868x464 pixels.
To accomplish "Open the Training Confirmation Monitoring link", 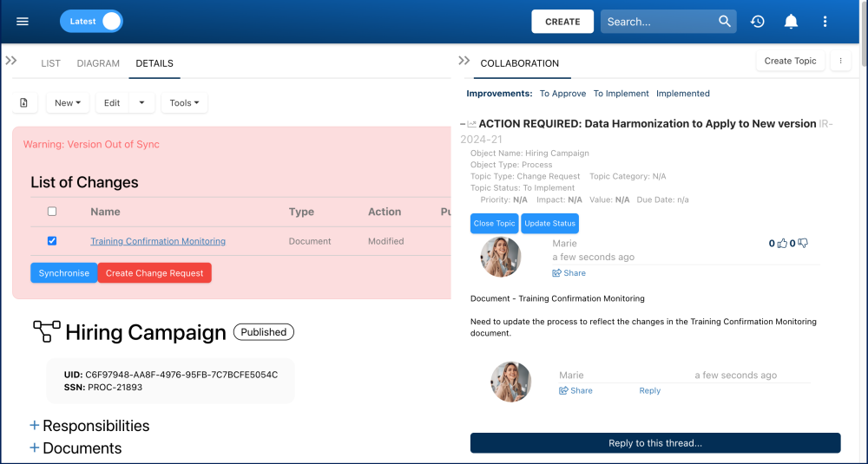I will (x=158, y=241).
